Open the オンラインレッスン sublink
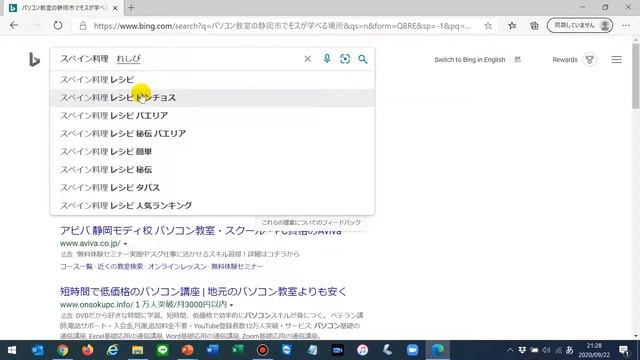This screenshot has width=640, height=360. click(177, 267)
